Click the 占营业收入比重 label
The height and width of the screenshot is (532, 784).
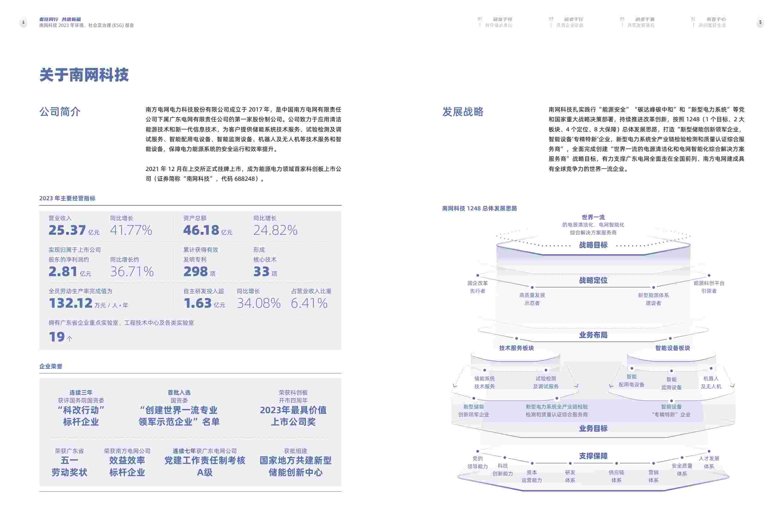311,291
